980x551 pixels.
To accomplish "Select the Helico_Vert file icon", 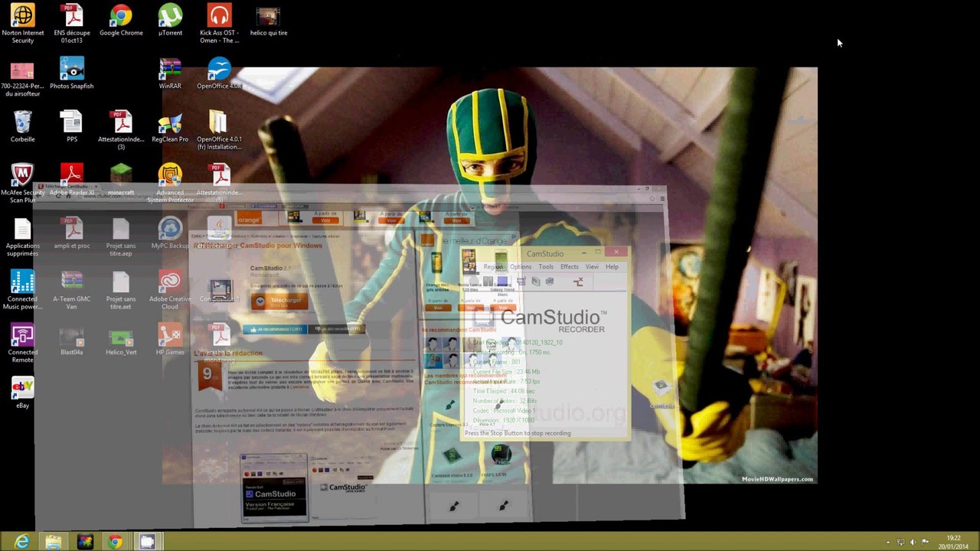I will (x=121, y=340).
